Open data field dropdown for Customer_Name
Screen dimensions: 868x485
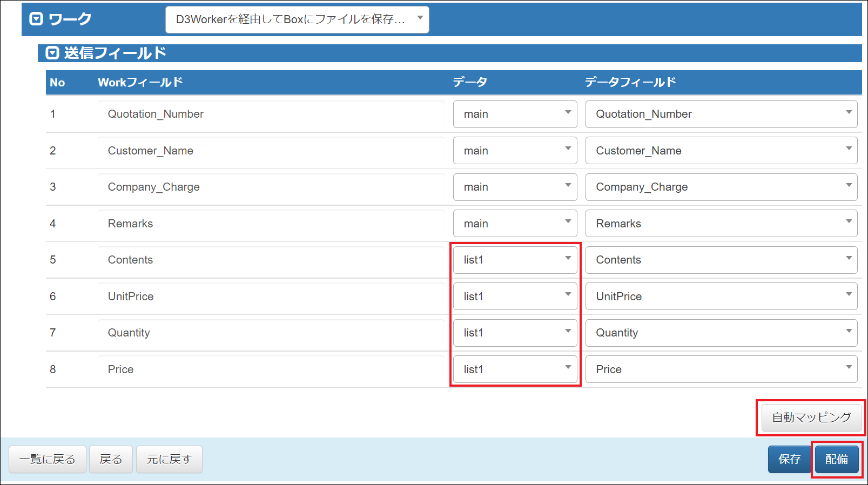tap(721, 151)
